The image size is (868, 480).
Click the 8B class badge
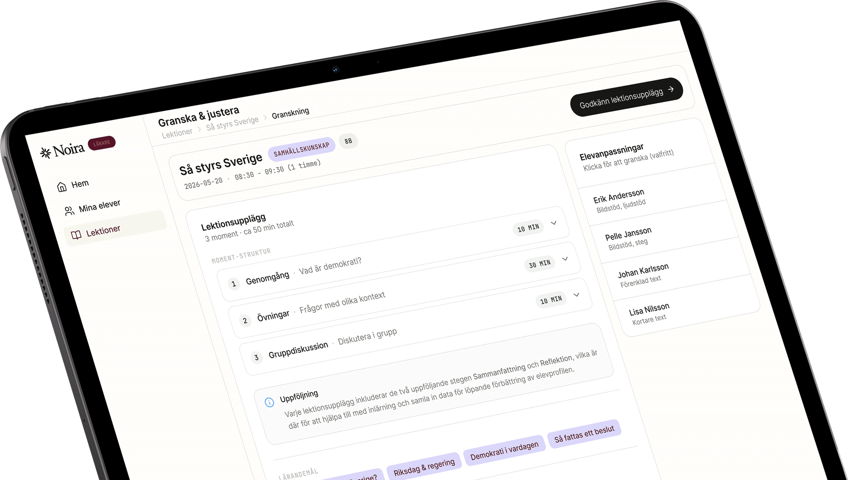(x=348, y=141)
